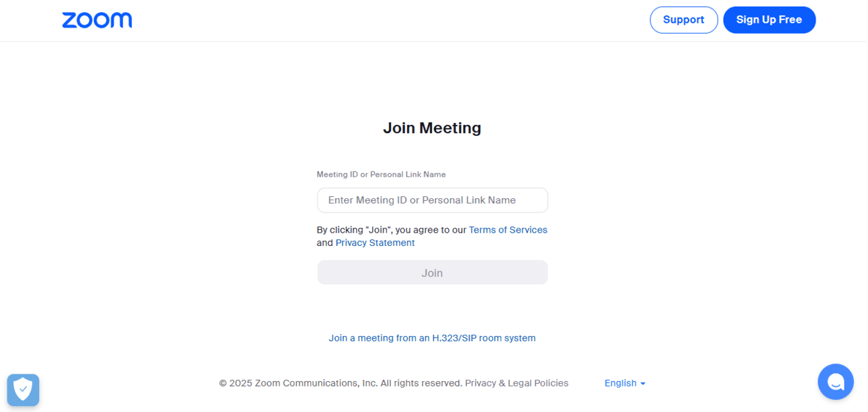Click the Meeting ID or Personal Link Name label
The image size is (868, 412).
tap(381, 174)
